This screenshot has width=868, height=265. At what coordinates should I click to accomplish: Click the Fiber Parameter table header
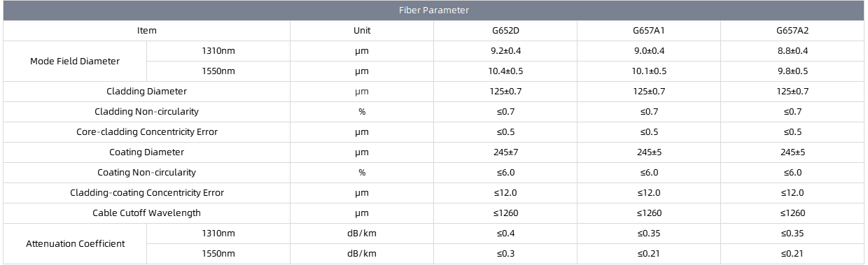pyautogui.click(x=434, y=10)
